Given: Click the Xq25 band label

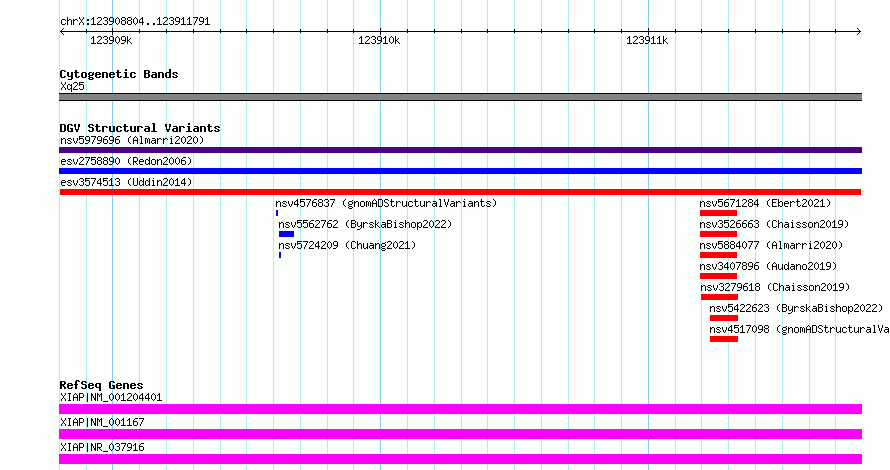Looking at the screenshot, I should 72,86.
